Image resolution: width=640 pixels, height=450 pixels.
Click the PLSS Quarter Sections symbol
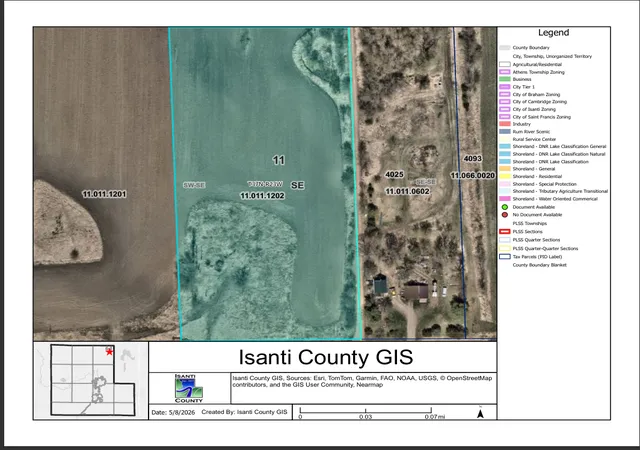(505, 240)
